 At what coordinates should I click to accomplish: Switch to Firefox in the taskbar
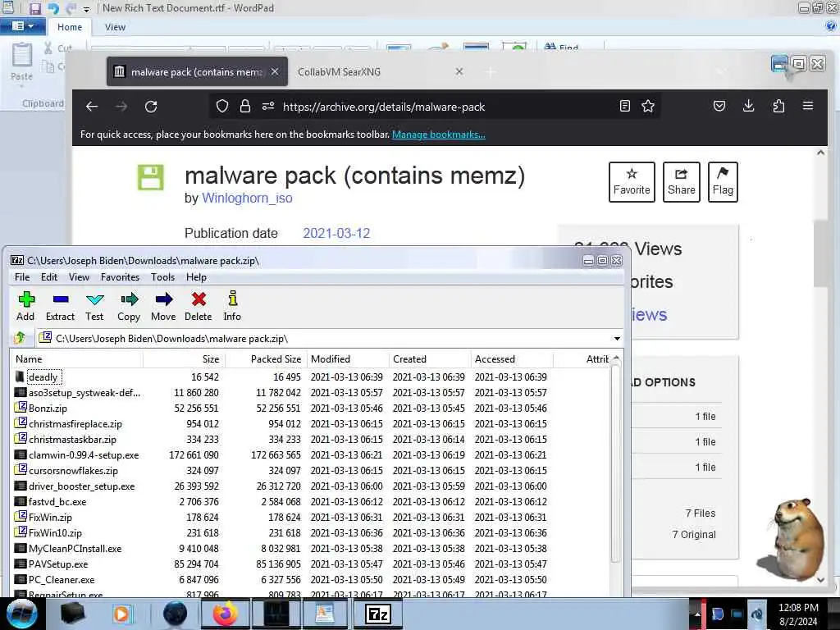(225, 614)
